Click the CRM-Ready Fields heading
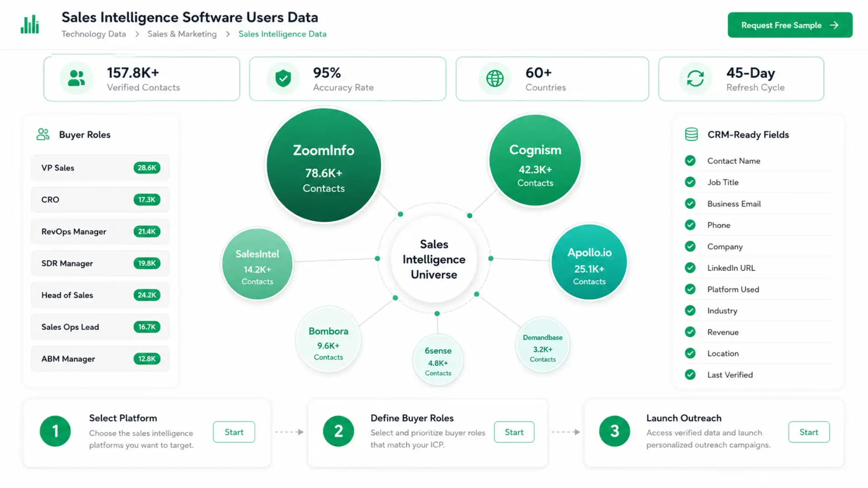This screenshot has height=488, width=868. tap(748, 135)
